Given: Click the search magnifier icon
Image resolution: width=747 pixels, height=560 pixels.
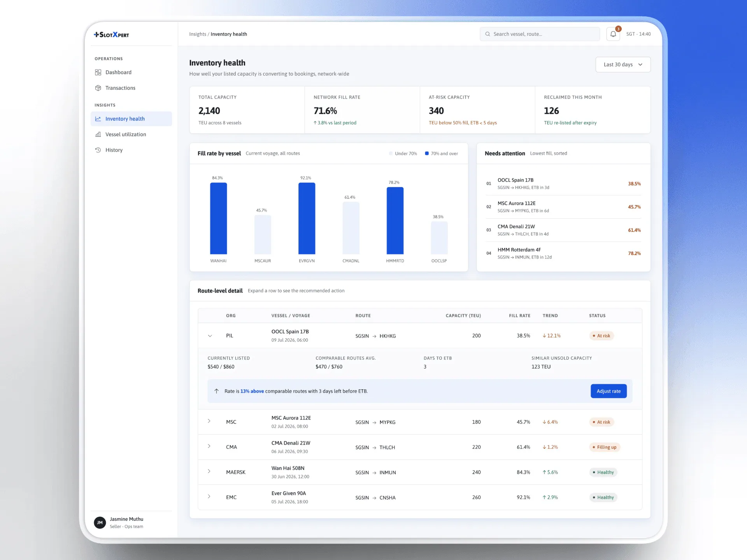Looking at the screenshot, I should pyautogui.click(x=487, y=34).
